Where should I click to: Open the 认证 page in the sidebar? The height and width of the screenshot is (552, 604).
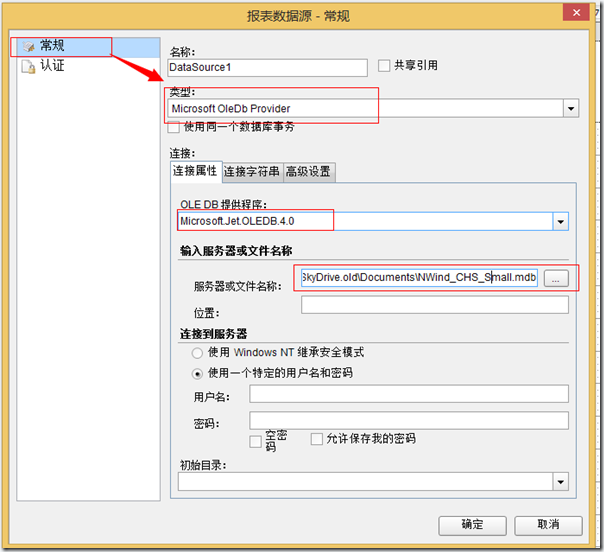[89, 66]
